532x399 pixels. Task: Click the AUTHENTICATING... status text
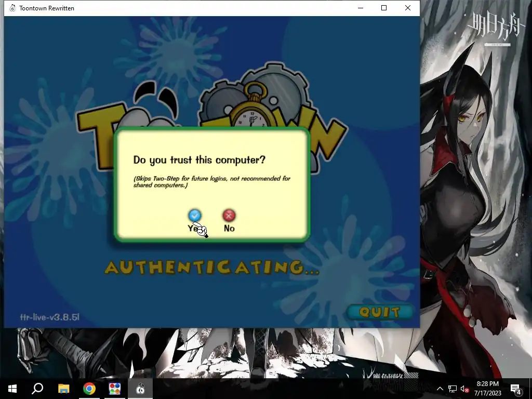coord(212,268)
